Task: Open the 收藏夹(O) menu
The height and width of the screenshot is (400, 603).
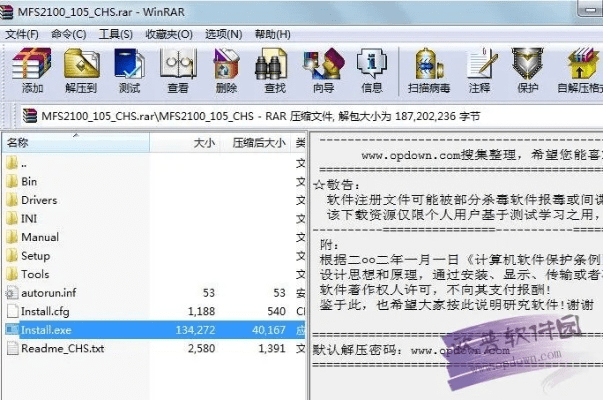Action: [169, 34]
